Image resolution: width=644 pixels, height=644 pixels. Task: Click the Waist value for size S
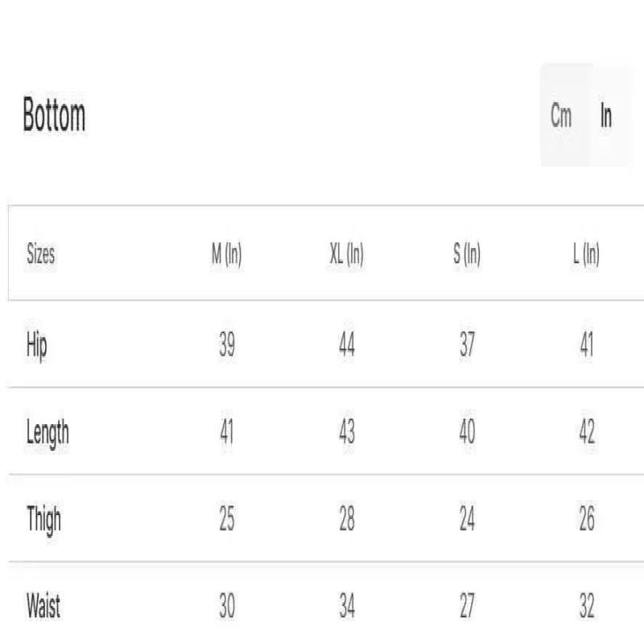pos(467,606)
